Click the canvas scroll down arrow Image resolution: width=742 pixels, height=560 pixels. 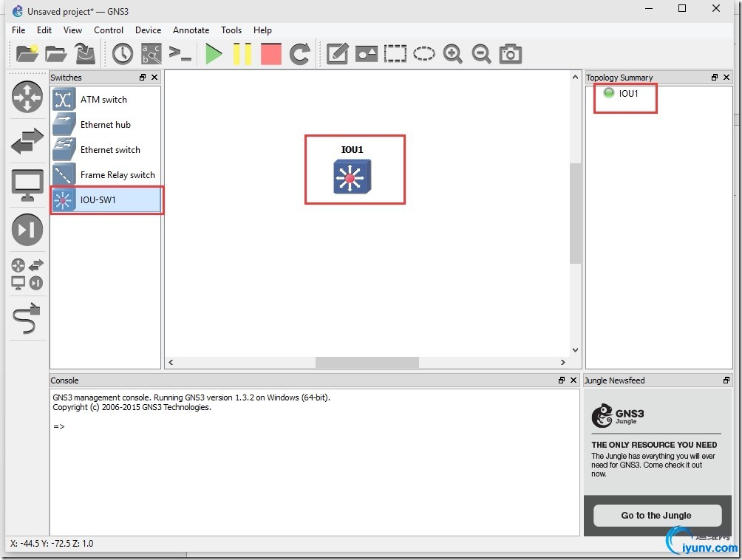pos(575,350)
